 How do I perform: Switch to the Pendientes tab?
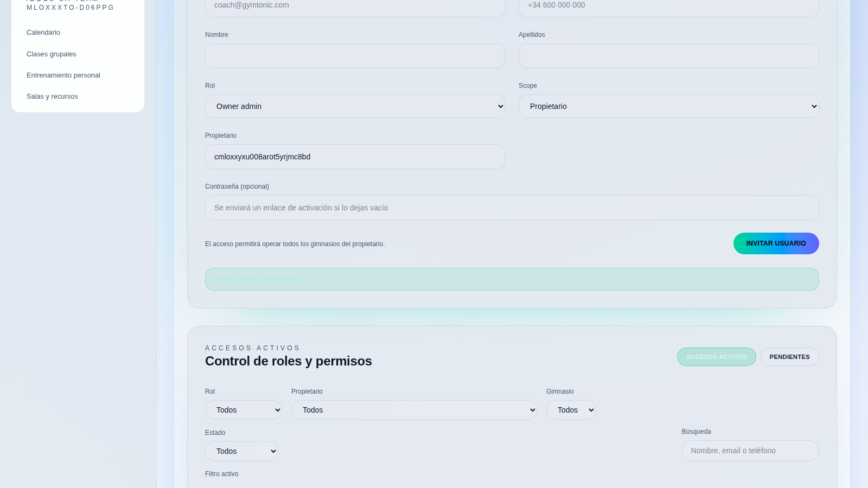(x=789, y=357)
